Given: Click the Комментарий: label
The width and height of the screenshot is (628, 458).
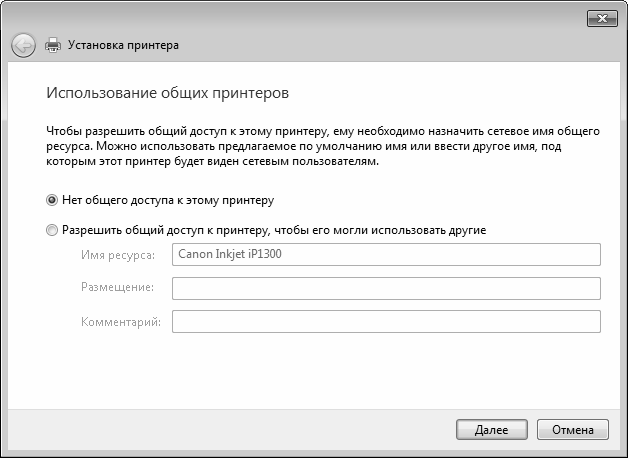Looking at the screenshot, I should pyautogui.click(x=117, y=322).
